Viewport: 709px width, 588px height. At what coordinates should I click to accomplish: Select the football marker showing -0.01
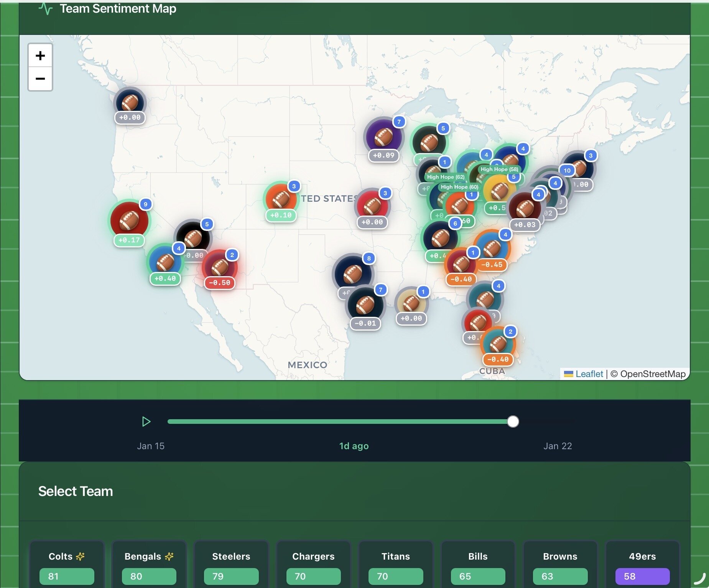[365, 305]
